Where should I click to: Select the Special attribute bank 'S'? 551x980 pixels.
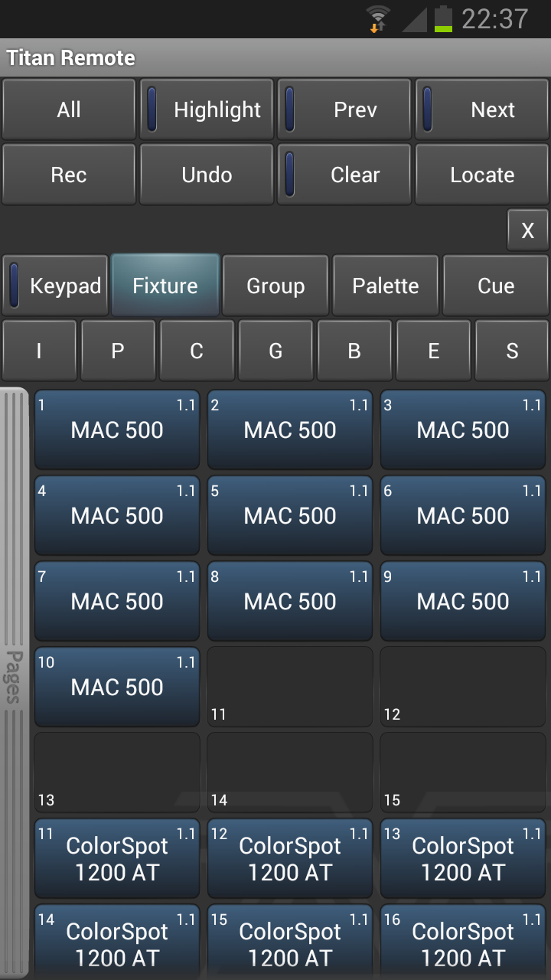point(512,350)
